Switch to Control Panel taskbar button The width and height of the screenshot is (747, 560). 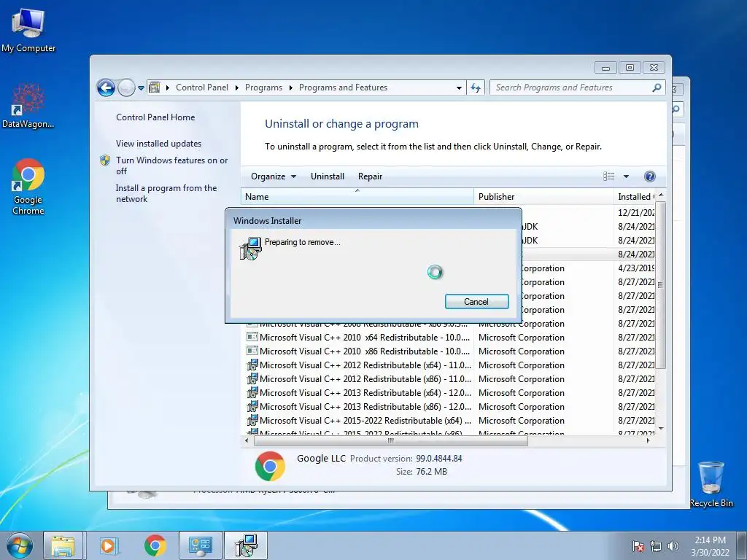click(200, 545)
